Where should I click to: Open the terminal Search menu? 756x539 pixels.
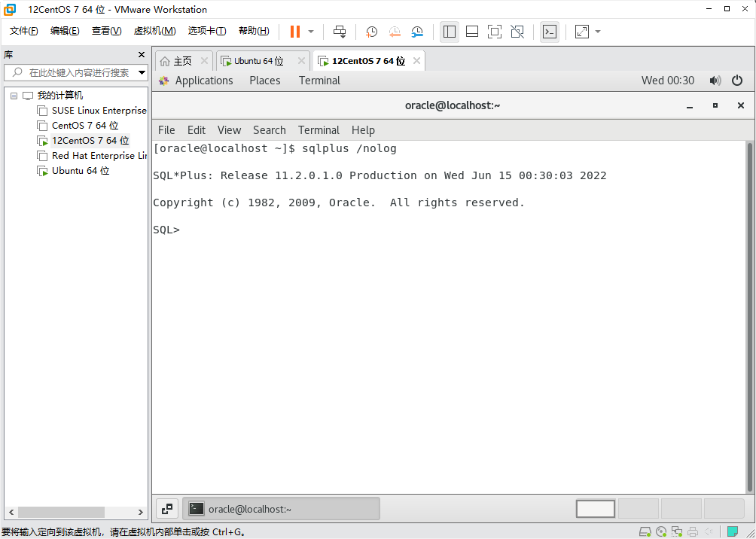(x=269, y=130)
